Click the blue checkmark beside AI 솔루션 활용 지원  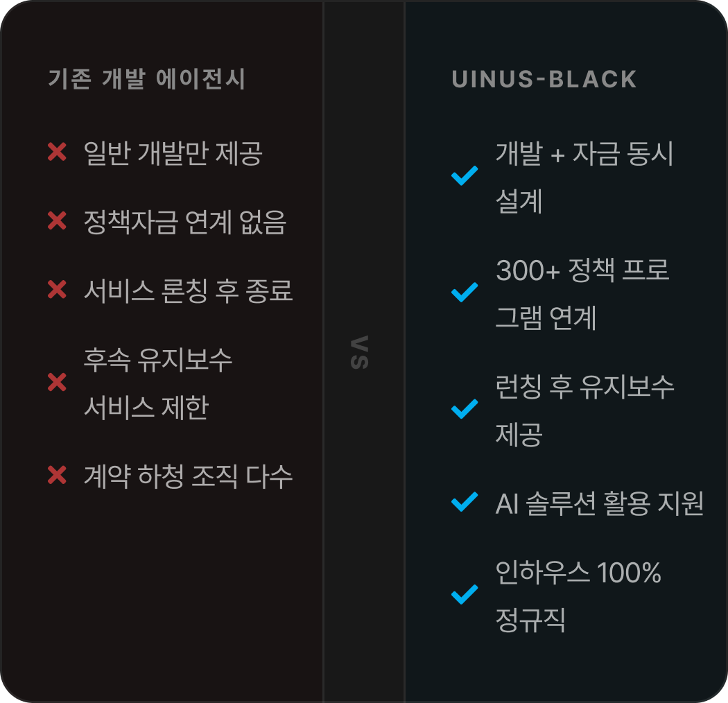click(x=465, y=502)
